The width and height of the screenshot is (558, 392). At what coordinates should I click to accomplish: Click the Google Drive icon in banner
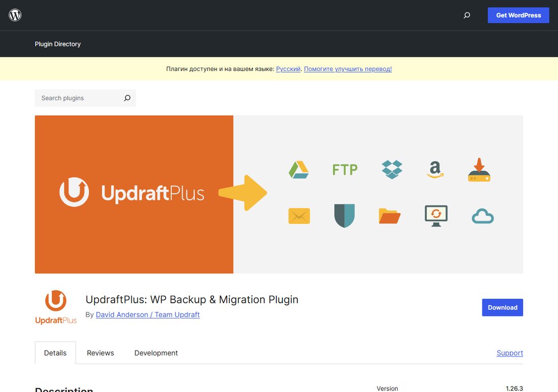299,170
